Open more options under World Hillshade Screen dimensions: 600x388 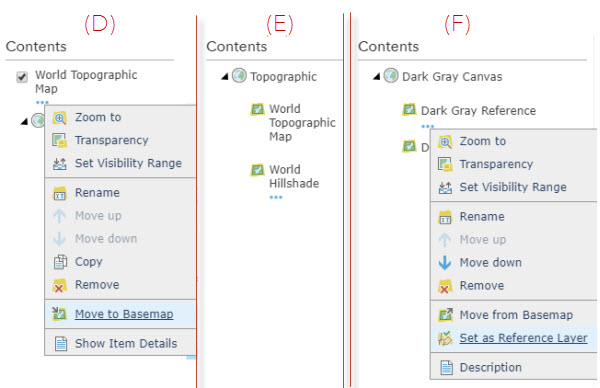point(276,197)
